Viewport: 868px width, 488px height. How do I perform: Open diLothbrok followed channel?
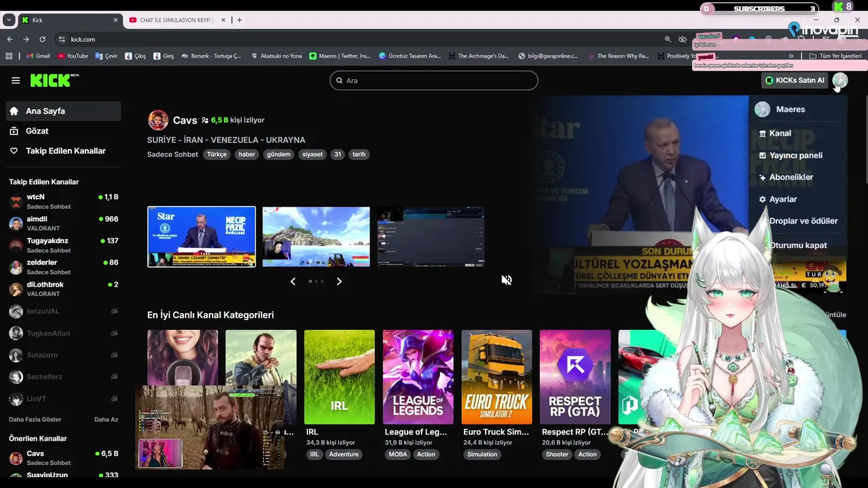tap(64, 289)
